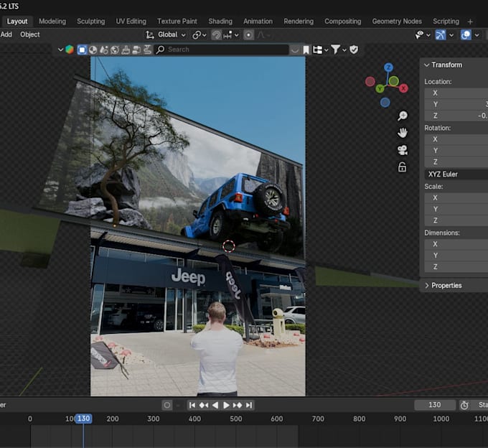Toggle the blue show overlays button
The width and height of the screenshot is (488, 448).
(x=466, y=35)
